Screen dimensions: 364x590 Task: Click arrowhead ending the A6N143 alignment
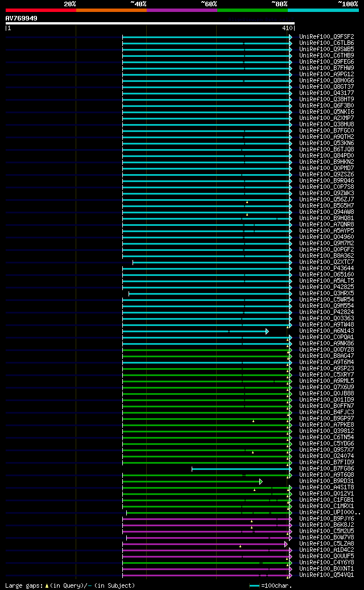(267, 332)
